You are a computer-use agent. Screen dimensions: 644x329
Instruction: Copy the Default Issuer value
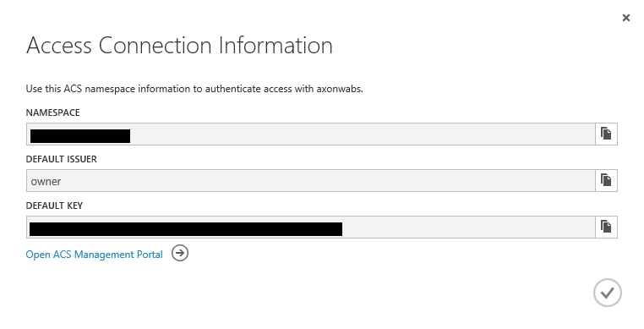click(x=606, y=180)
